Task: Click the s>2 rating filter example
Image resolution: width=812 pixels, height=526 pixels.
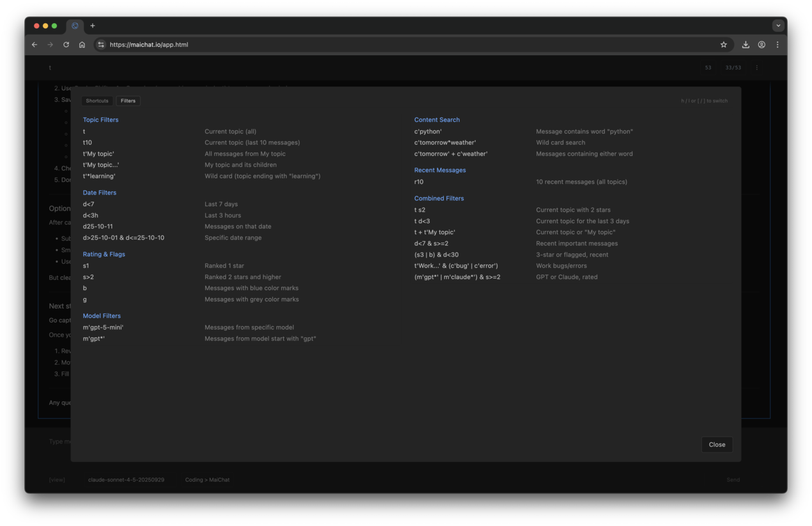Action: click(88, 277)
